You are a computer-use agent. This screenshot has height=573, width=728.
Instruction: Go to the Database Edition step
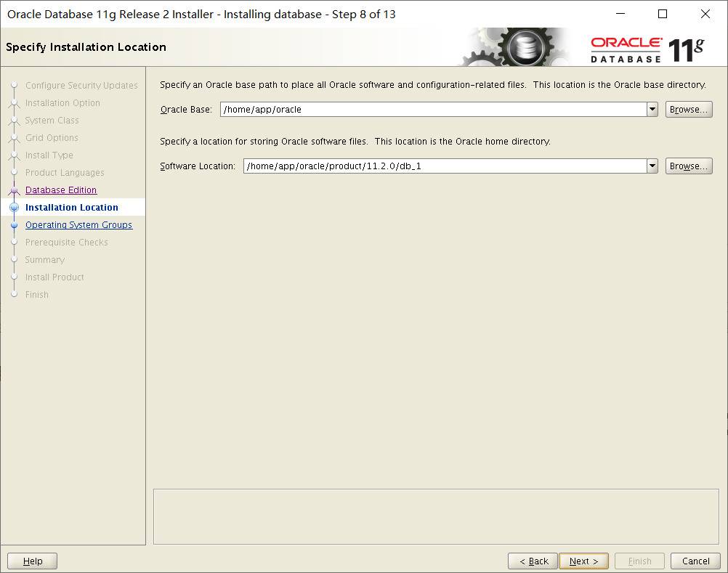pyautogui.click(x=61, y=190)
